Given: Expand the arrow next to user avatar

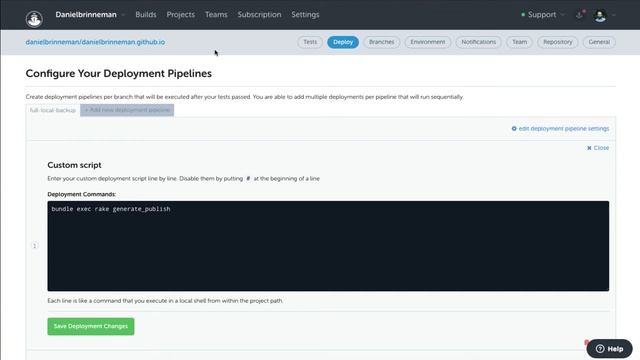Looking at the screenshot, I should point(613,16).
